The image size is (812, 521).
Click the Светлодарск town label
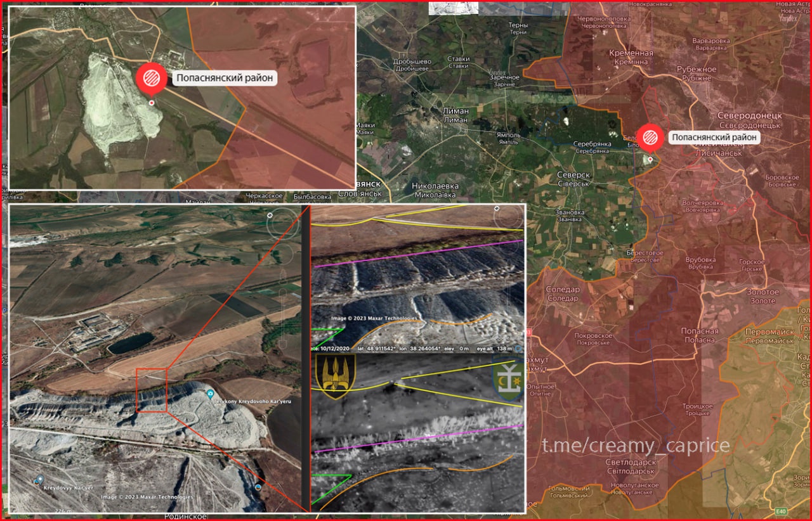(632, 463)
